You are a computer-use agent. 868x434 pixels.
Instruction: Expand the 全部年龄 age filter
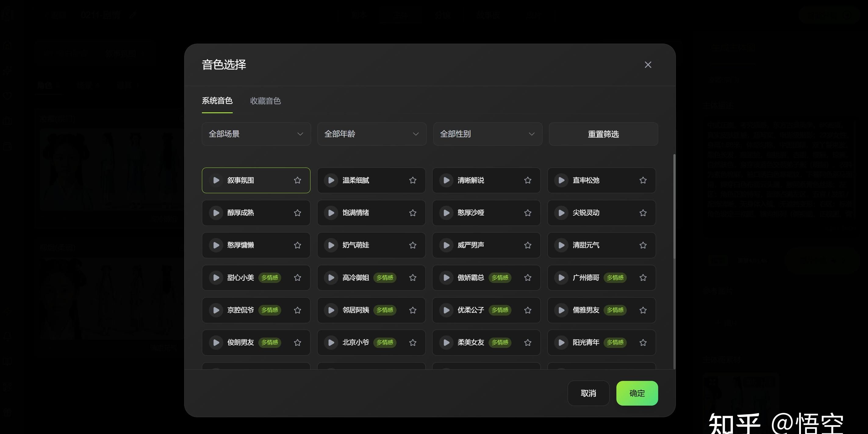click(x=372, y=134)
